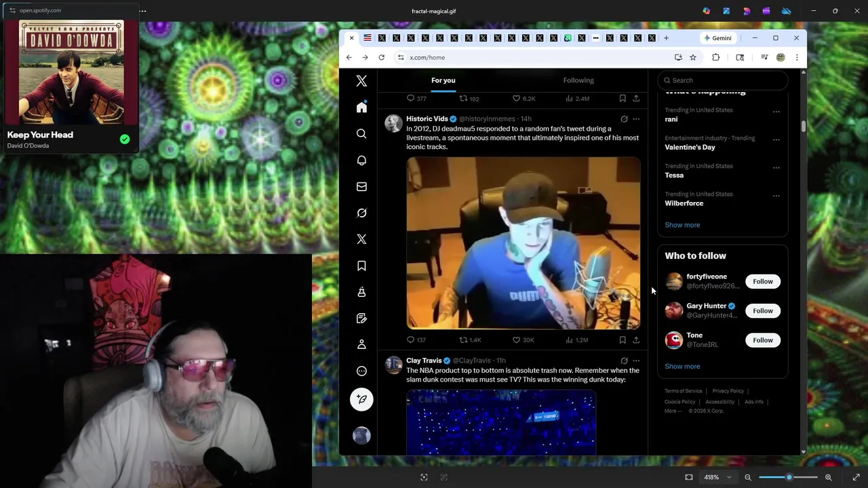The width and height of the screenshot is (868, 488).
Task: Adjust the Photos zoom slider
Action: point(788,477)
